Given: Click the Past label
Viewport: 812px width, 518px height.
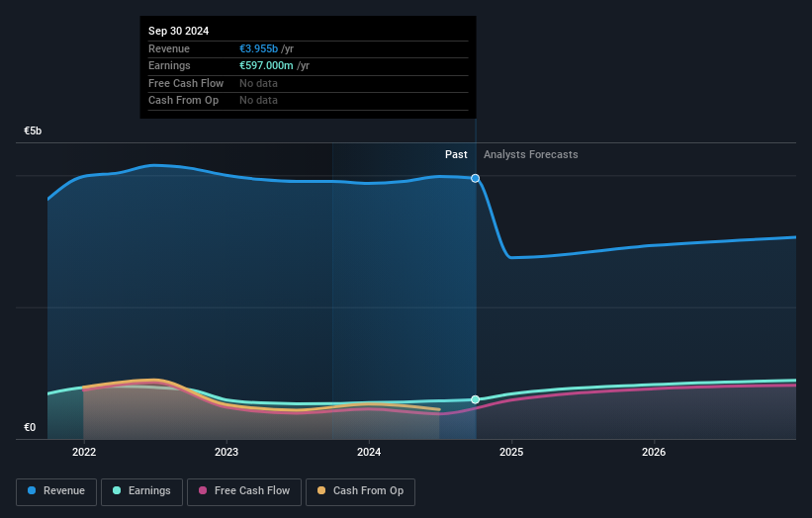Looking at the screenshot, I should (x=456, y=155).
